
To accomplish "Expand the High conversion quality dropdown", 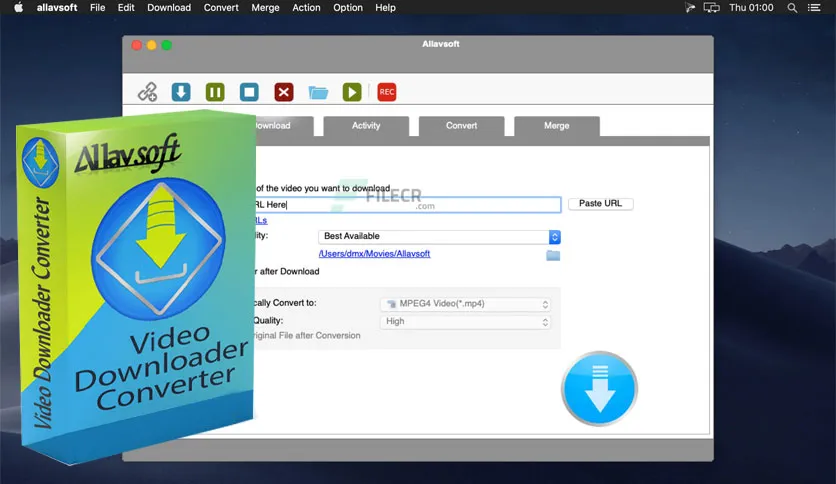I will tap(465, 322).
